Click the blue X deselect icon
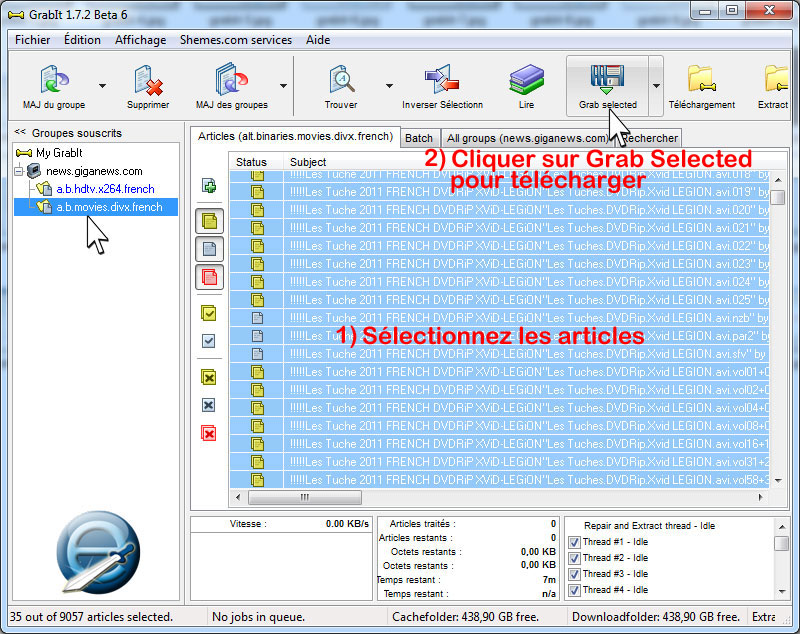Screen dimensions: 800x634 point(209,405)
